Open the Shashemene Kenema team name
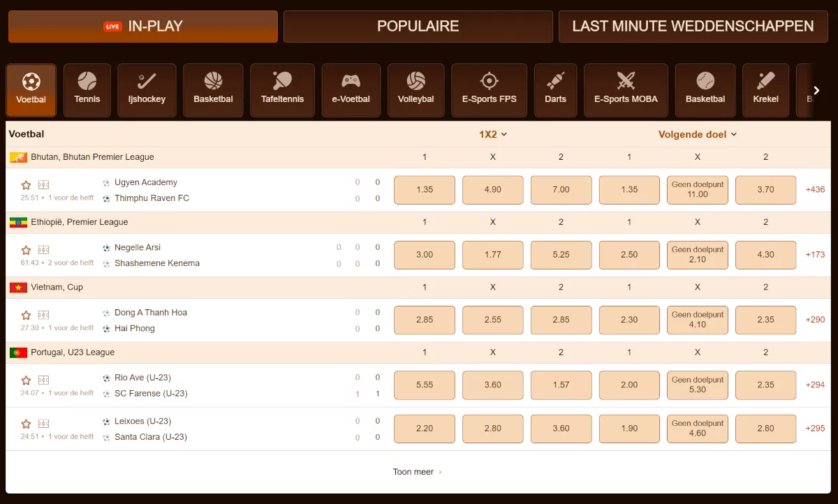 (157, 263)
